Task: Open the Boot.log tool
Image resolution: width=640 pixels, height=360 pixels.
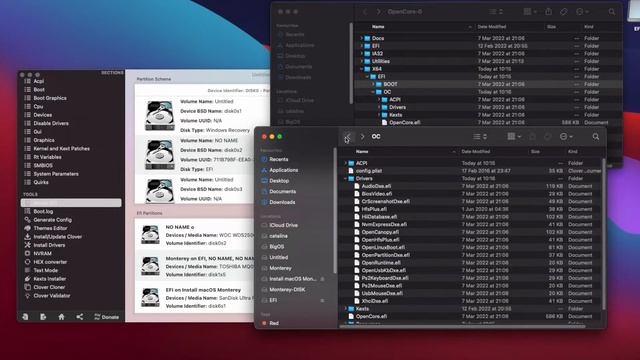Action: 43,211
